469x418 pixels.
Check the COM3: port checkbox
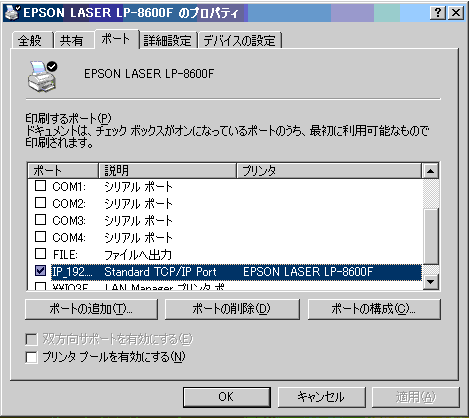(40, 219)
